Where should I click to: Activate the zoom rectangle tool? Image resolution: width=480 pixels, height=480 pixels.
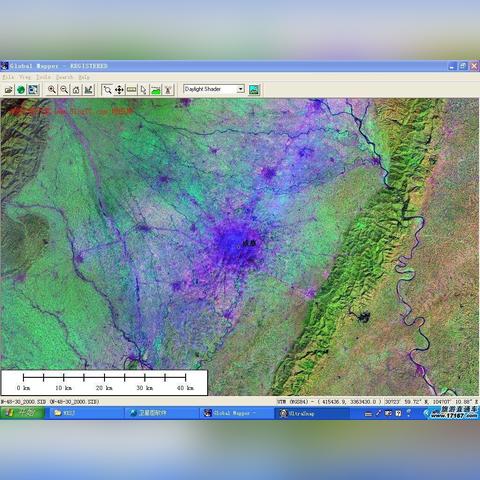[x=107, y=90]
